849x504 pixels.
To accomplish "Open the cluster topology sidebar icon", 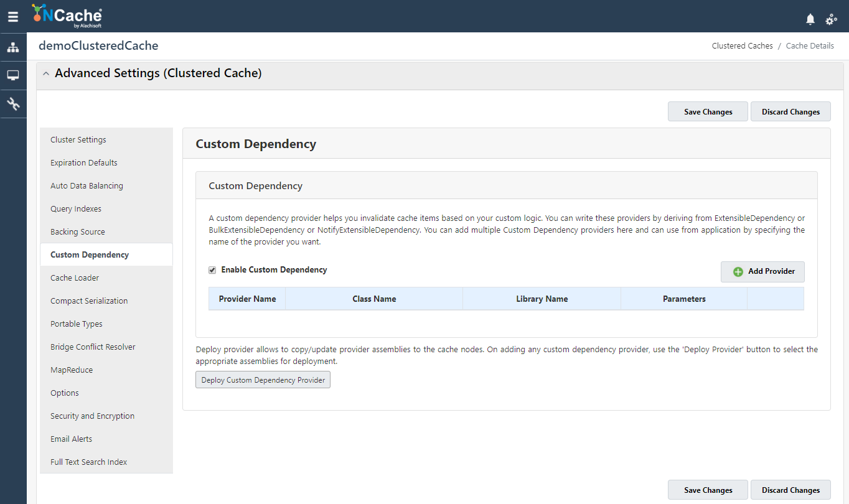I will click(x=13, y=47).
